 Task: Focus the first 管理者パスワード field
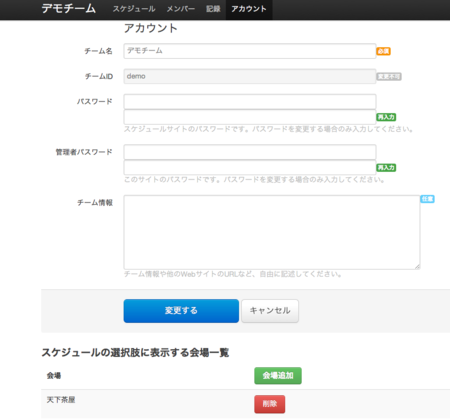250,152
